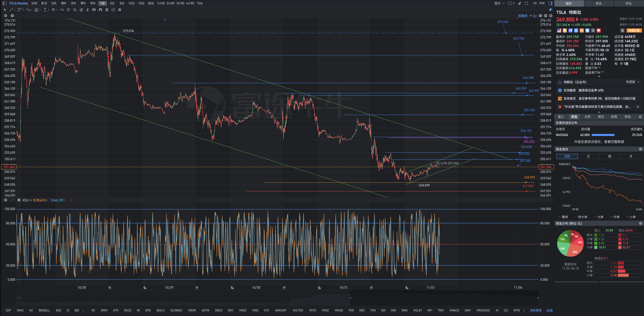
Task: Open the chart layout square dropdown
Action: pos(511,3)
